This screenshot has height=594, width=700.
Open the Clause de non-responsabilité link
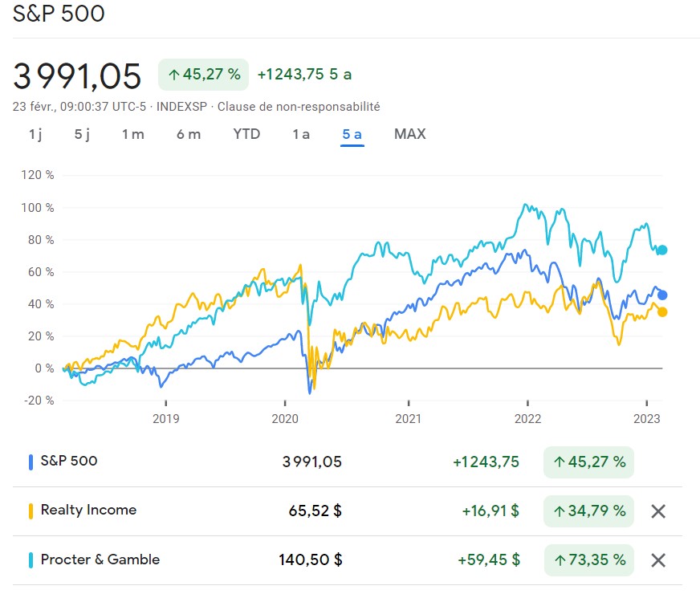[299, 107]
